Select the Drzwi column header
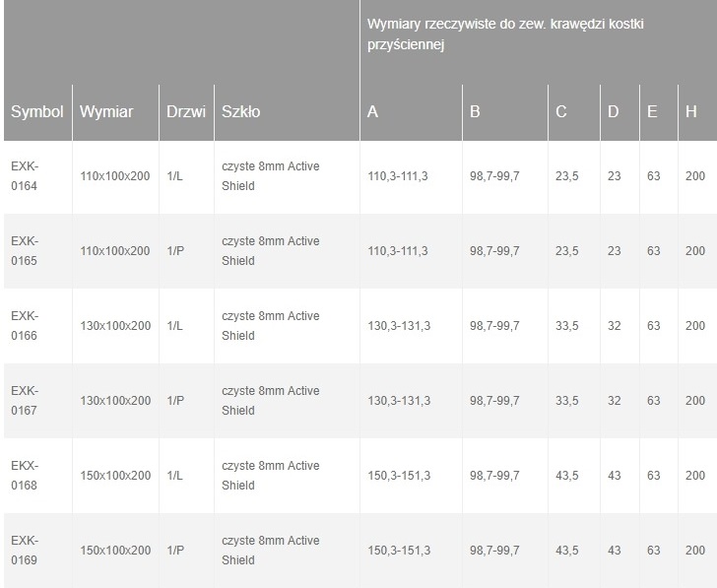 185,112
